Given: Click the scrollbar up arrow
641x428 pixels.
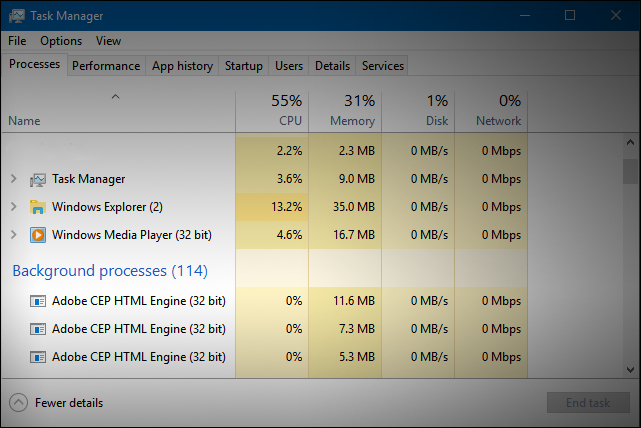Looking at the screenshot, I should pyautogui.click(x=630, y=142).
